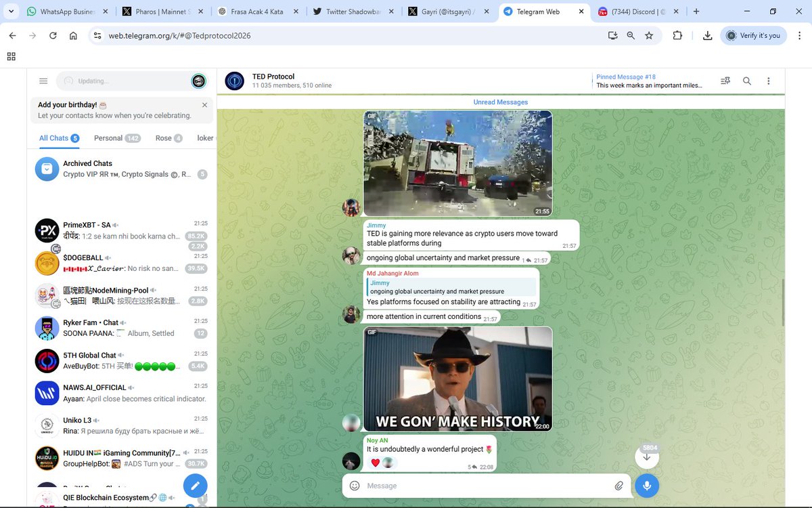Open your profile avatar next to search

point(198,81)
